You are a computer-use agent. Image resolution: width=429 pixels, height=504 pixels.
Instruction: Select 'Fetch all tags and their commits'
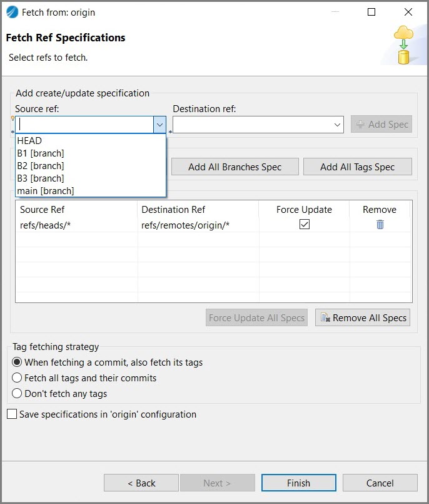point(18,378)
